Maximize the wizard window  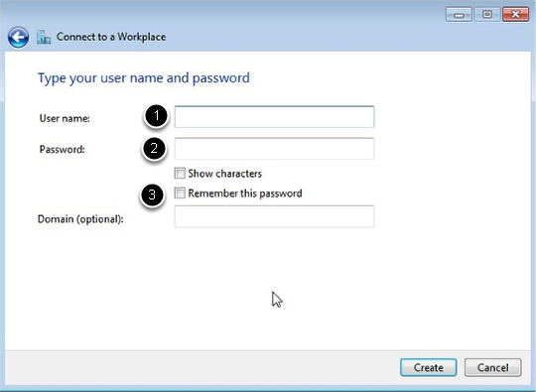tap(487, 14)
